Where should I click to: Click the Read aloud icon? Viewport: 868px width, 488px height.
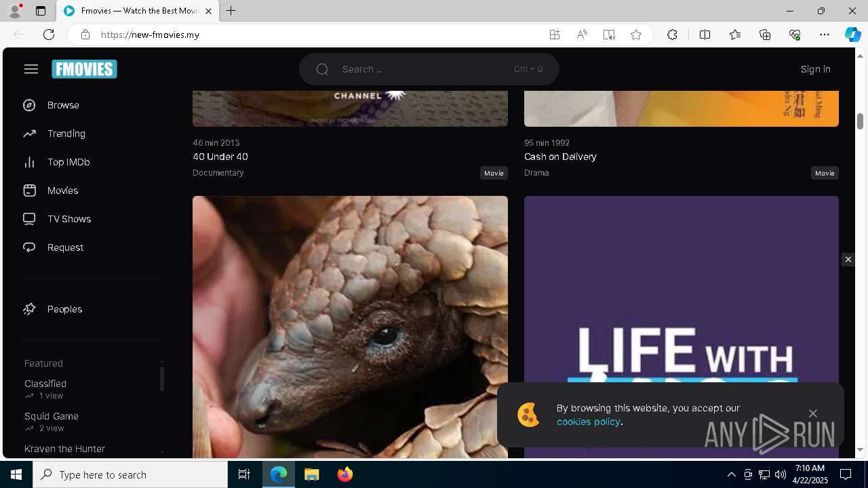coord(581,35)
